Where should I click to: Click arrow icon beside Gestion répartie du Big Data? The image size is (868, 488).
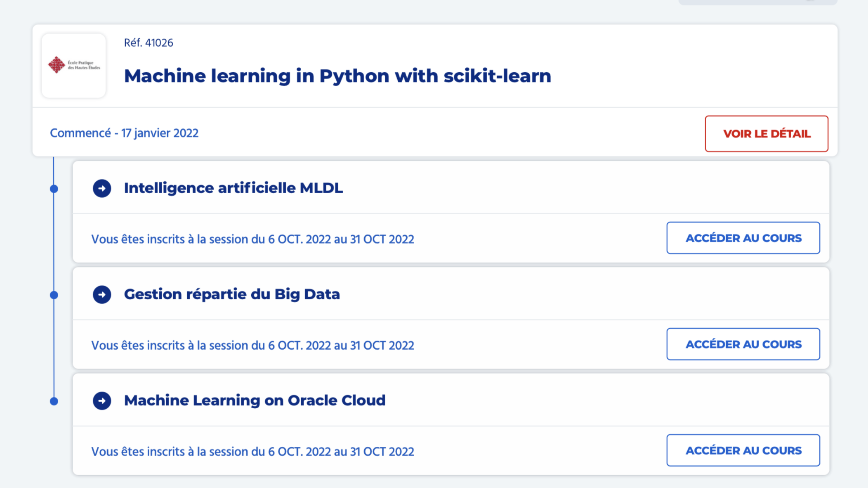pos(102,294)
